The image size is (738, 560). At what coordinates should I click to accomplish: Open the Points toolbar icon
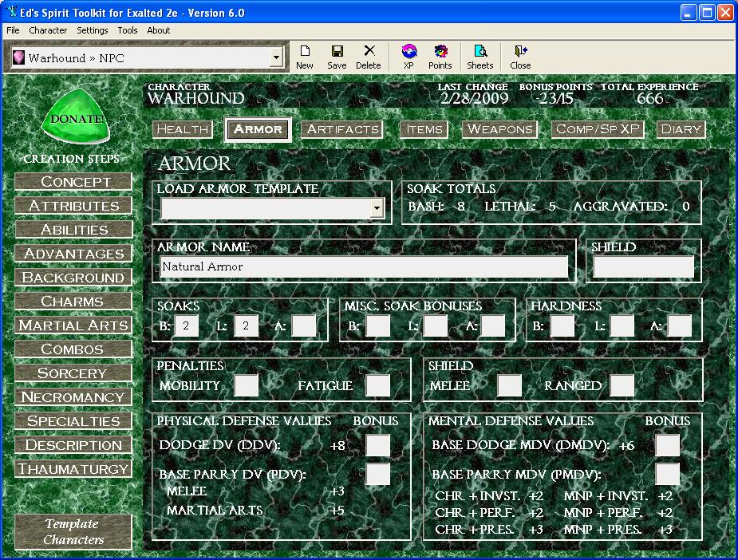click(440, 51)
